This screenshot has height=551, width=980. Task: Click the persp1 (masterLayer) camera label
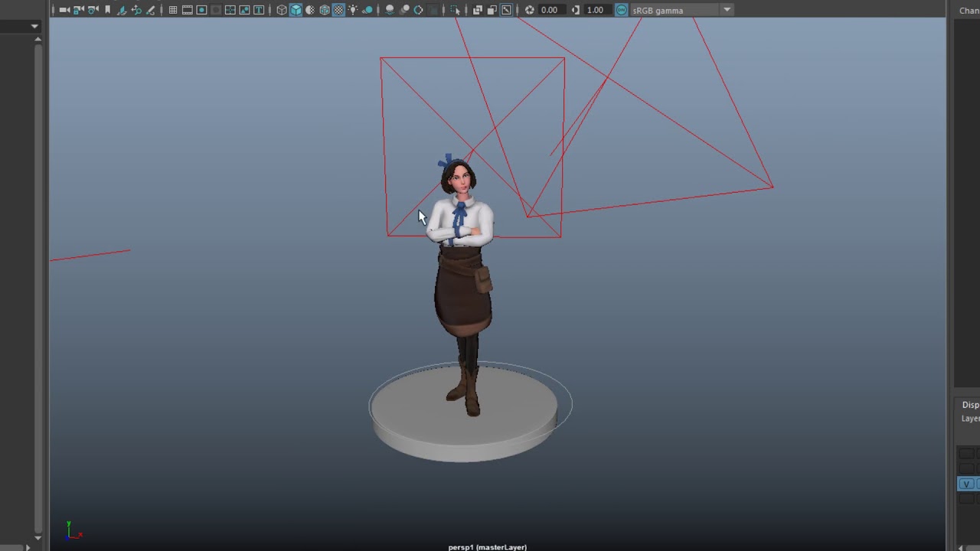(488, 547)
